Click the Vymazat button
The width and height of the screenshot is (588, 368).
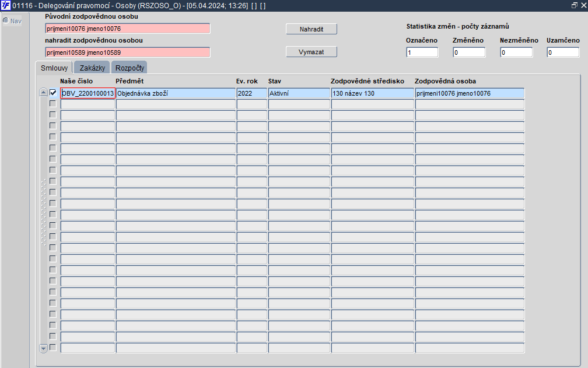click(311, 52)
